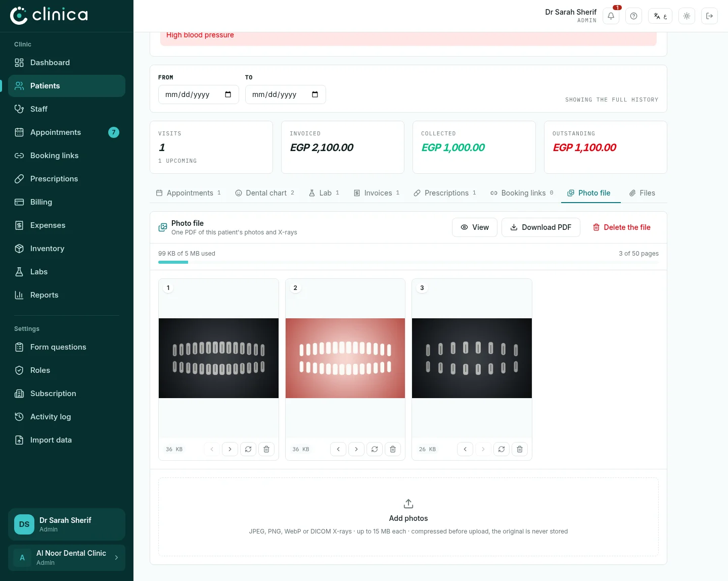Viewport: 728px width, 581px height.
Task: Toggle the light/dark theme sun icon
Action: click(x=687, y=16)
